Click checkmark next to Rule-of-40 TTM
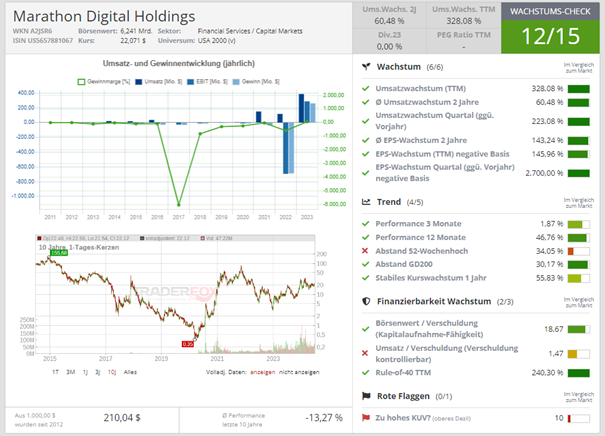This screenshot has height=436, width=605. point(365,373)
